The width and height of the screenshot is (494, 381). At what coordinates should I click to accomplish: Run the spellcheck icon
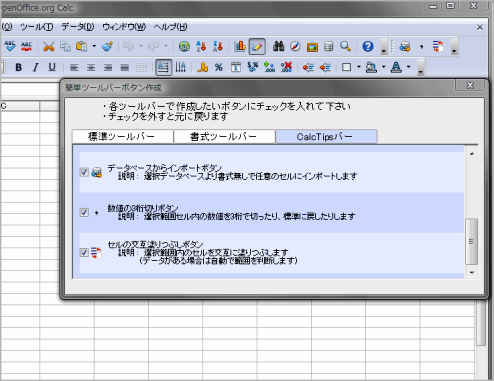pos(10,46)
